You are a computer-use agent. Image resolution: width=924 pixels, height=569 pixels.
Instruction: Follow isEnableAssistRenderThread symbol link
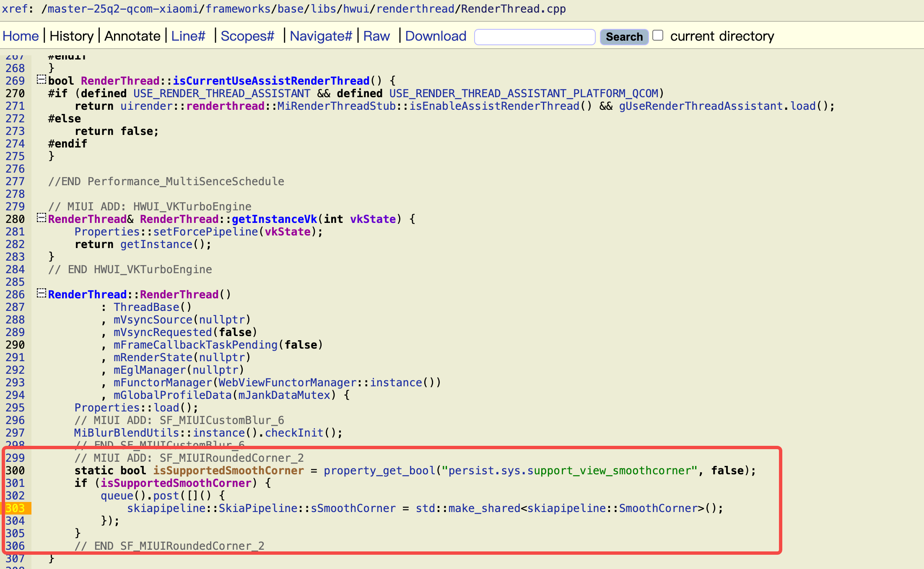494,106
